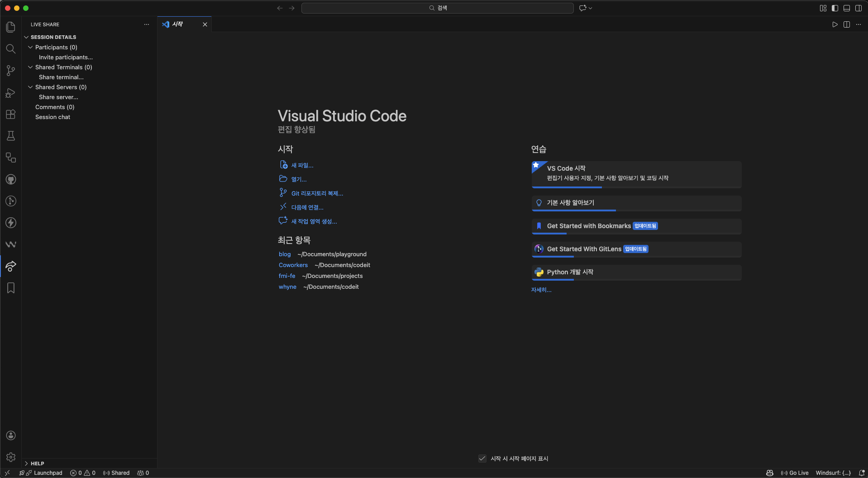Toggle the primary sidebar visibility
Screen dimensions: 868x478
[835, 8]
